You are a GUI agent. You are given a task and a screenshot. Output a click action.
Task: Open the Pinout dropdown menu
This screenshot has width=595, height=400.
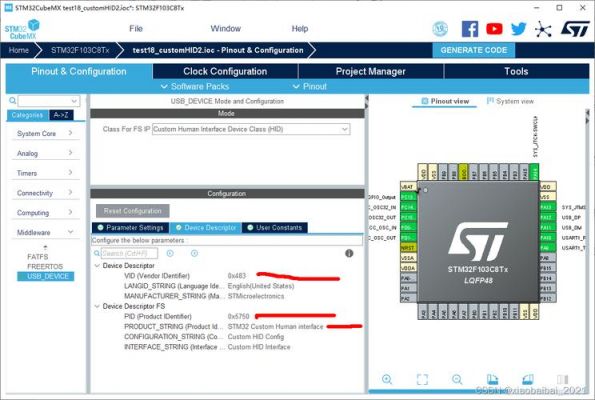tap(310, 87)
